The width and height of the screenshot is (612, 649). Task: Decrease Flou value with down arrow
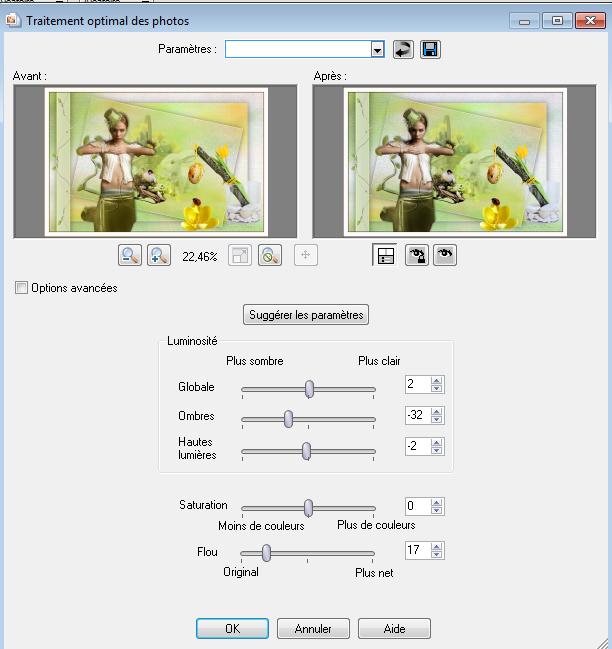[436, 554]
